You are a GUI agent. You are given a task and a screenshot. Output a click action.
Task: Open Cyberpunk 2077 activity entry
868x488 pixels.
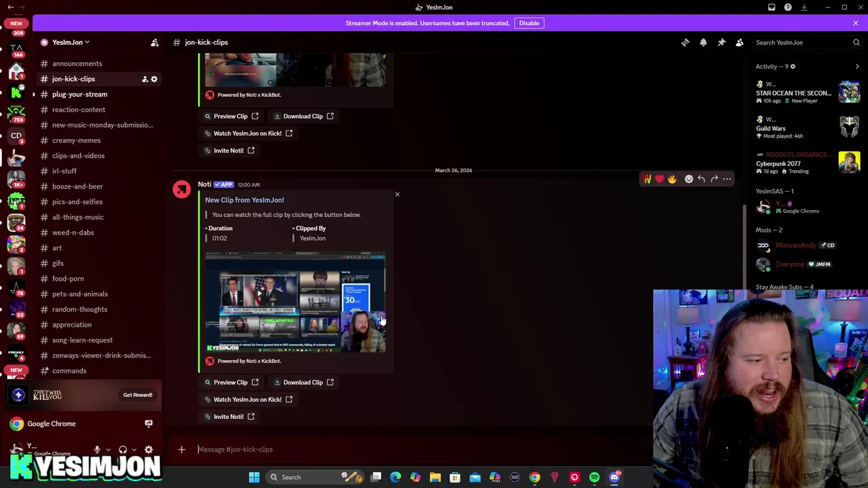808,163
